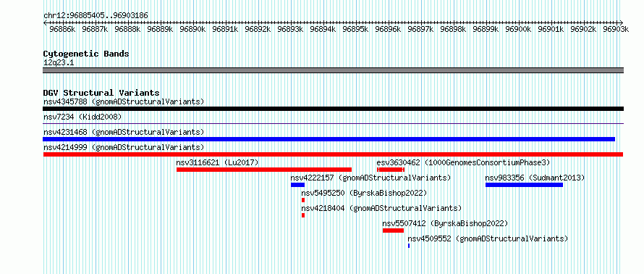This screenshot has height=274, width=644.
Task: Click the red esv3630462 variant bar
Action: (391, 170)
